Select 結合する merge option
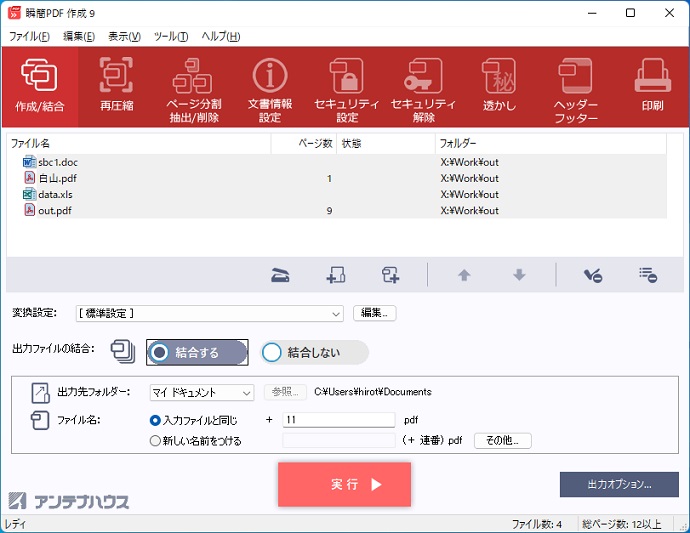 click(x=197, y=352)
